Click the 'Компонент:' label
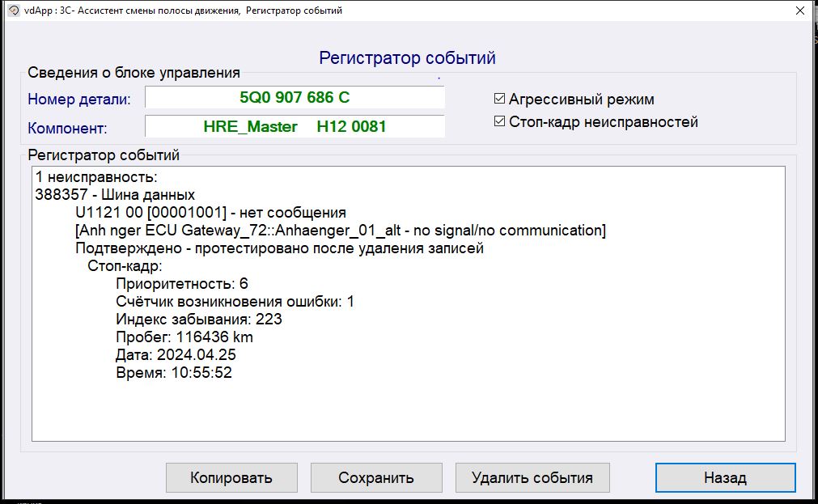 point(67,128)
